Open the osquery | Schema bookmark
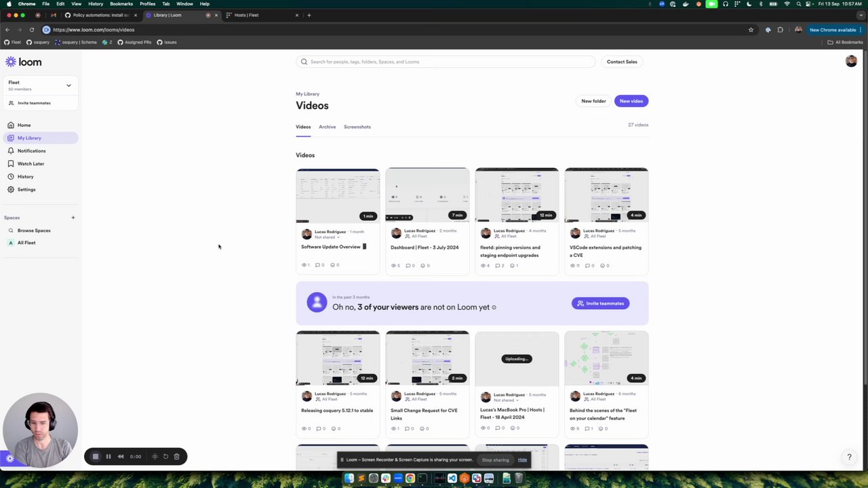The image size is (868, 488). tap(76, 42)
